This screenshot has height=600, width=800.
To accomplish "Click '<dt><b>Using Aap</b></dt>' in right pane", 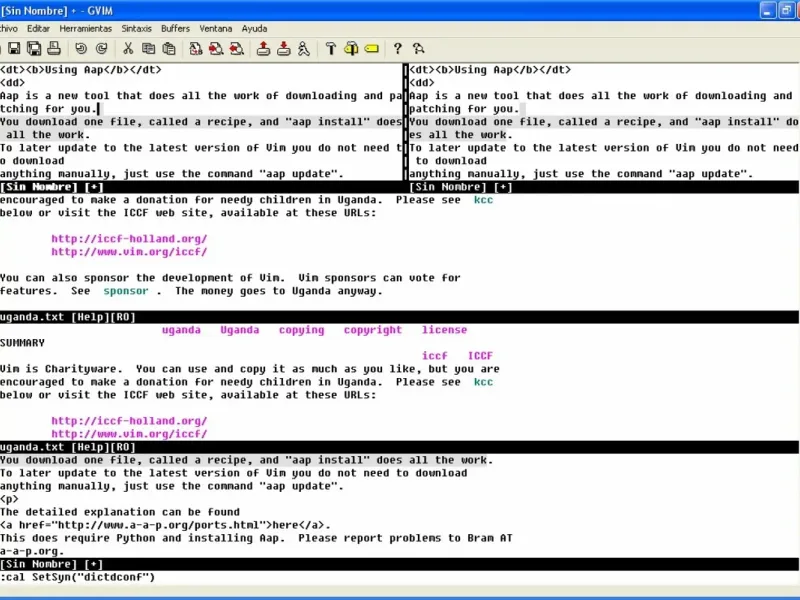I will 490,70.
